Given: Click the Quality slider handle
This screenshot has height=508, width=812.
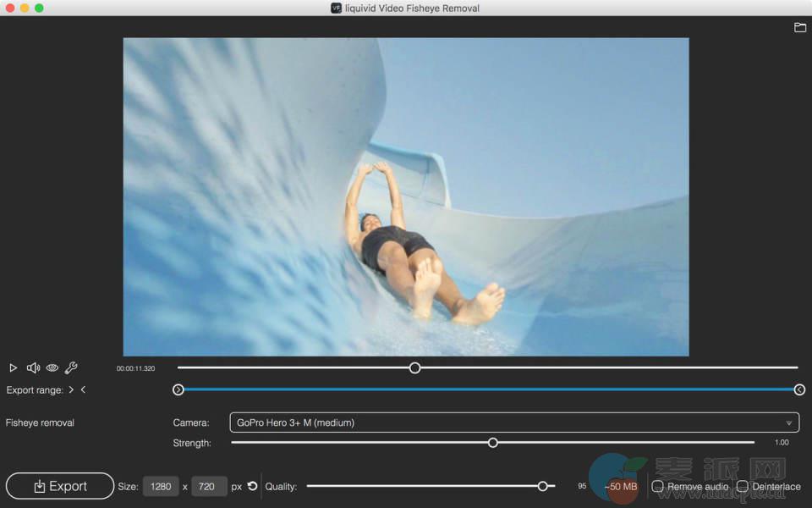Looking at the screenshot, I should tap(543, 486).
